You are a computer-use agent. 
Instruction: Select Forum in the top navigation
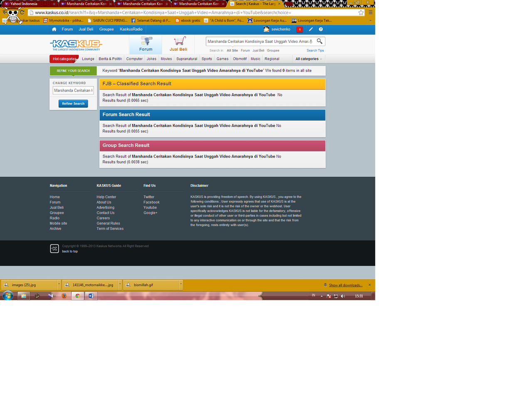tap(67, 30)
